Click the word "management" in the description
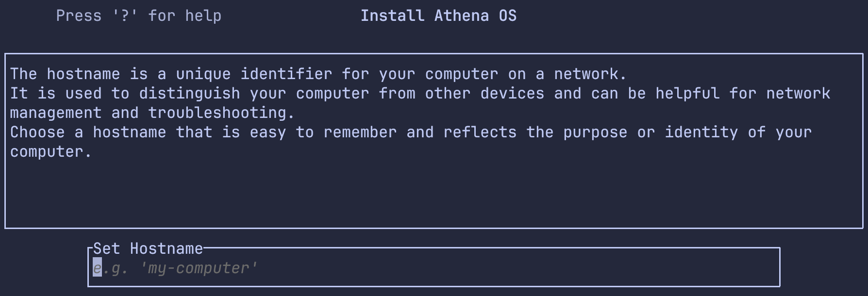This screenshot has width=868, height=296. (x=56, y=113)
